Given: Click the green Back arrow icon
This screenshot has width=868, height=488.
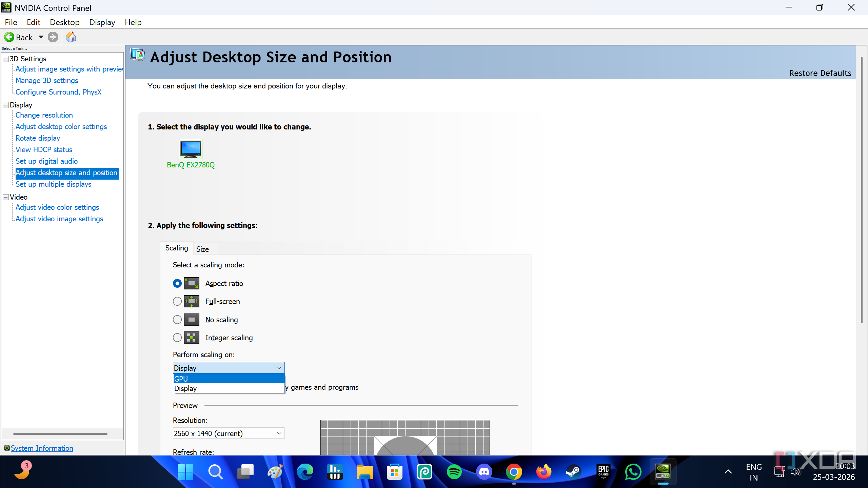Looking at the screenshot, I should (x=9, y=37).
